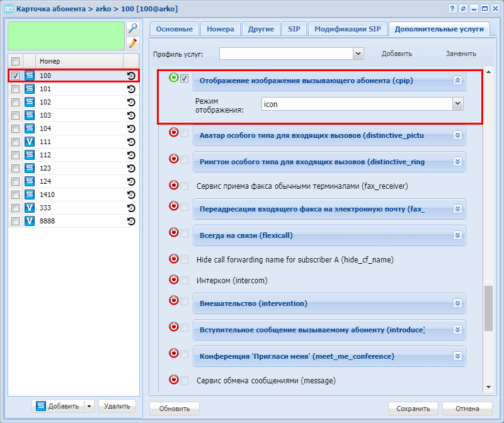Click the help question mark icon in title bar
504x423 pixels.
tap(452, 9)
